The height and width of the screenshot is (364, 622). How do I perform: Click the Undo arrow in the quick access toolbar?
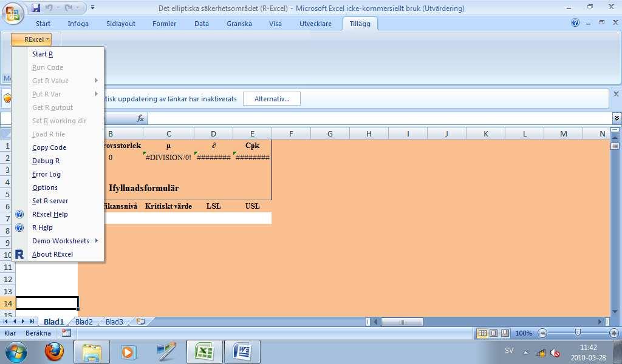coord(49,8)
